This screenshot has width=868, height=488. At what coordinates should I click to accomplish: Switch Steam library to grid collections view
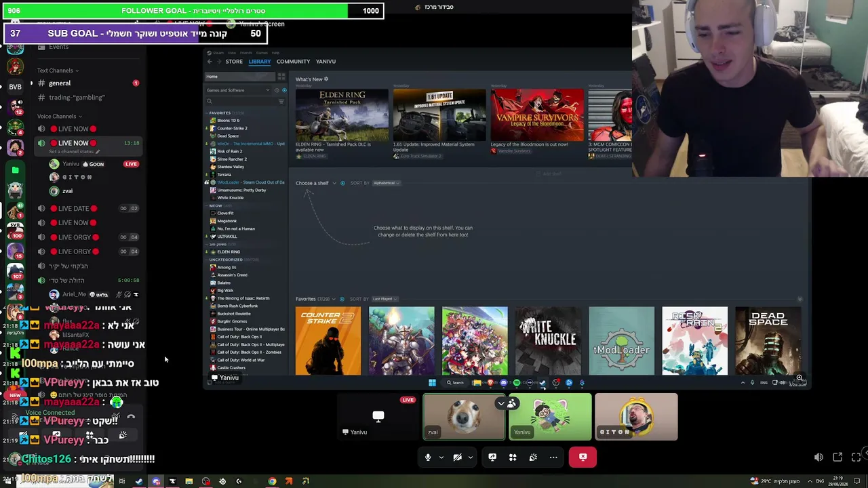coord(281,77)
